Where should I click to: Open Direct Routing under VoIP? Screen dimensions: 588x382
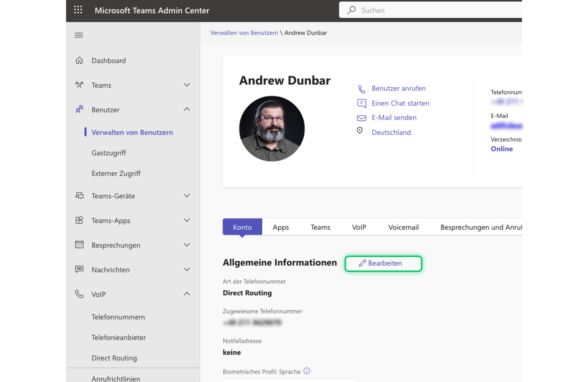[114, 358]
